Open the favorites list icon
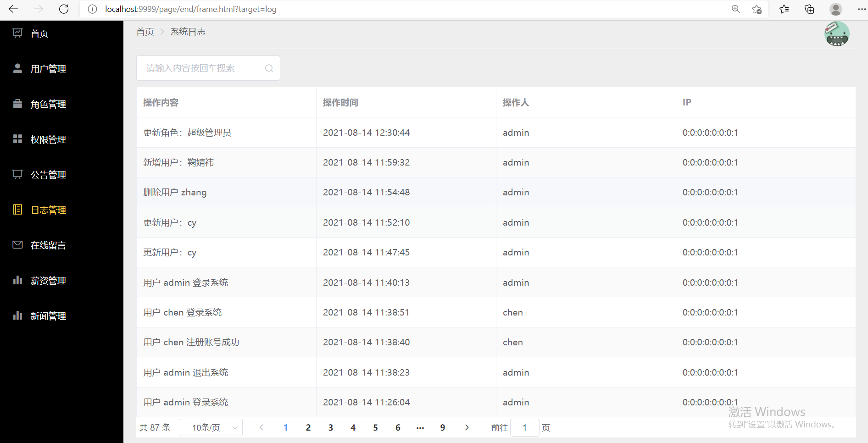The image size is (868, 443). click(784, 9)
